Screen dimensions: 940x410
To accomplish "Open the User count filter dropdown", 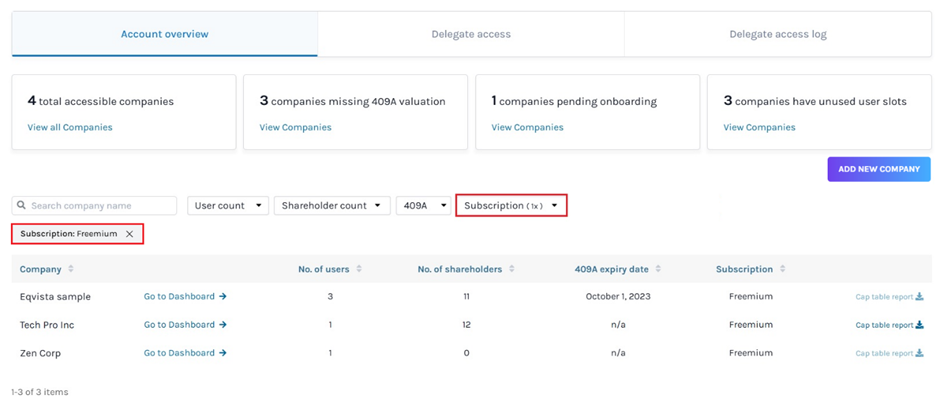I will 227,206.
